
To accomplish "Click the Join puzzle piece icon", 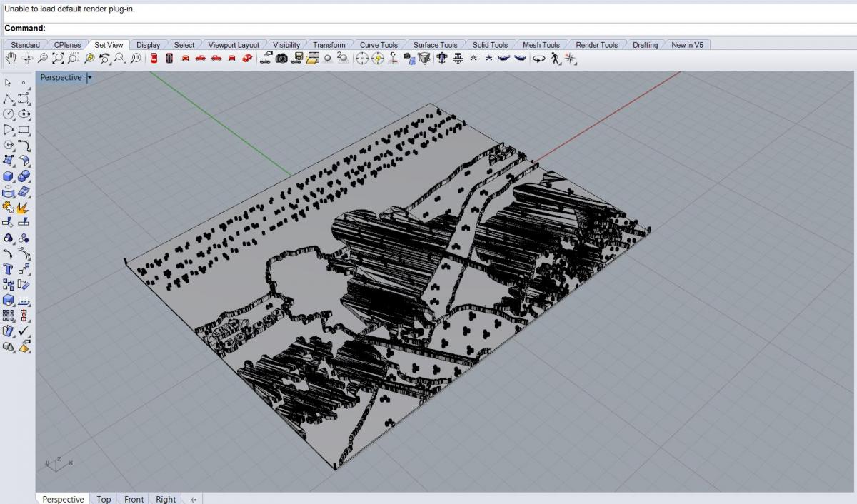I will click(9, 208).
